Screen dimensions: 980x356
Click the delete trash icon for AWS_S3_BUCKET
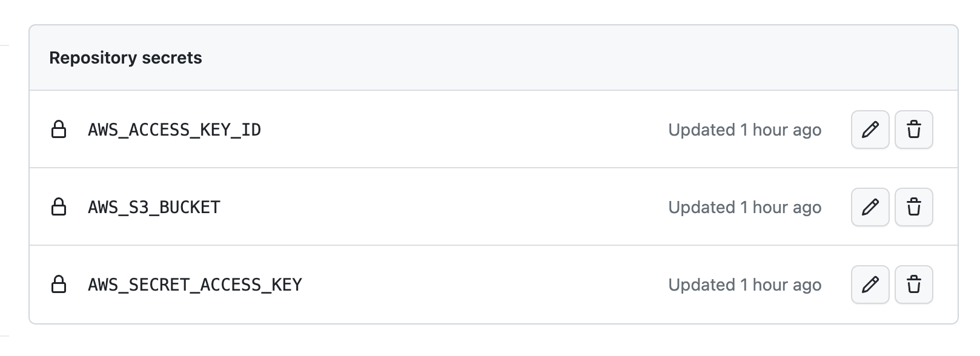point(913,206)
